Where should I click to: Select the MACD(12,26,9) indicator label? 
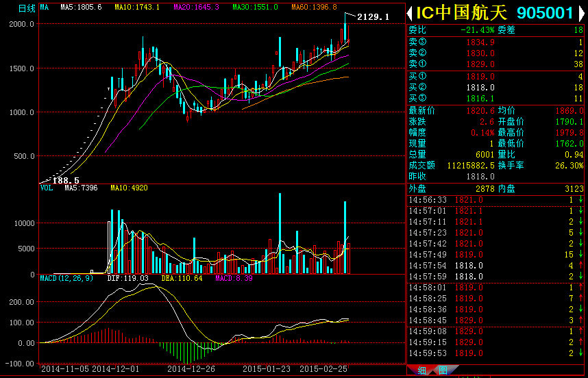click(x=66, y=278)
